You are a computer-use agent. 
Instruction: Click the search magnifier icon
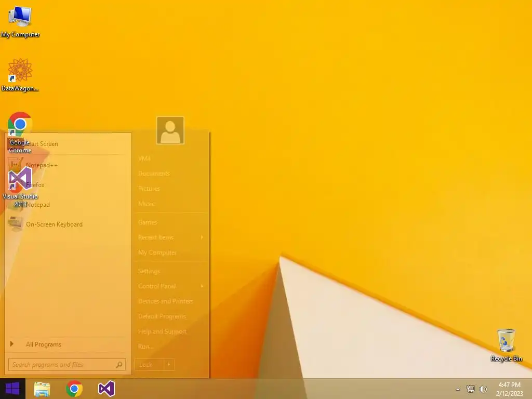coord(119,365)
